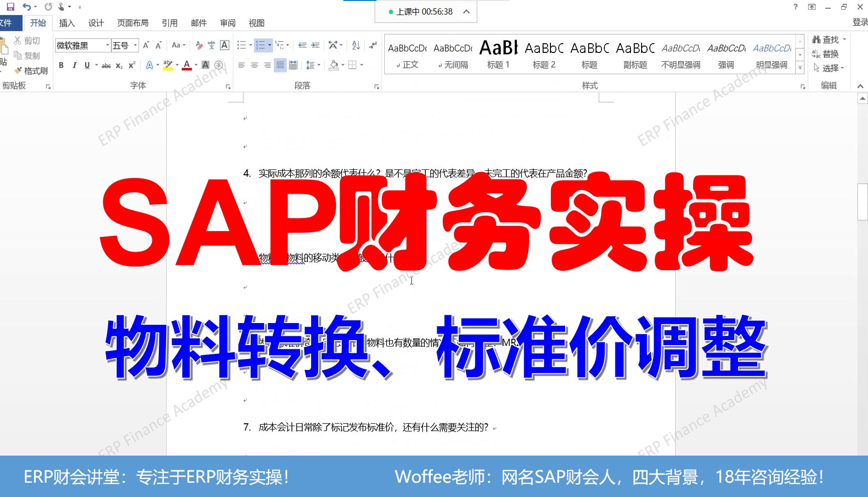The width and height of the screenshot is (868, 497).
Task: Expand the bullet list style arrow
Action: point(250,45)
